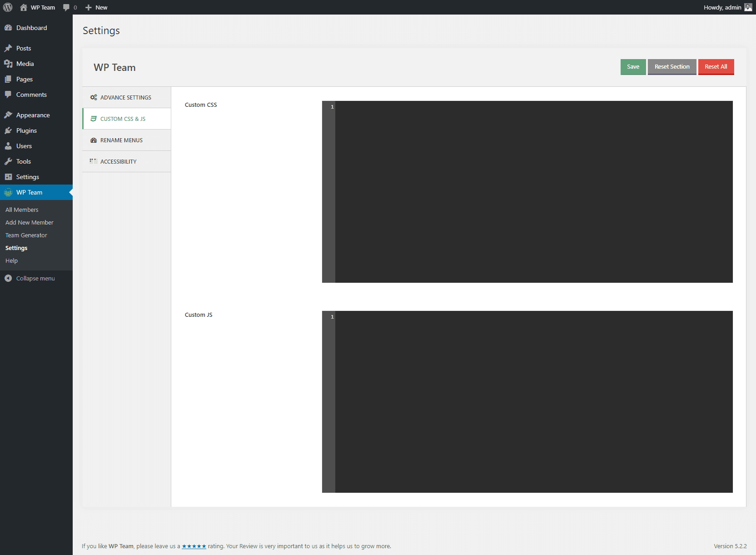Image resolution: width=756 pixels, height=555 pixels.
Task: Click the Tools wrench icon
Action: [x=8, y=161]
